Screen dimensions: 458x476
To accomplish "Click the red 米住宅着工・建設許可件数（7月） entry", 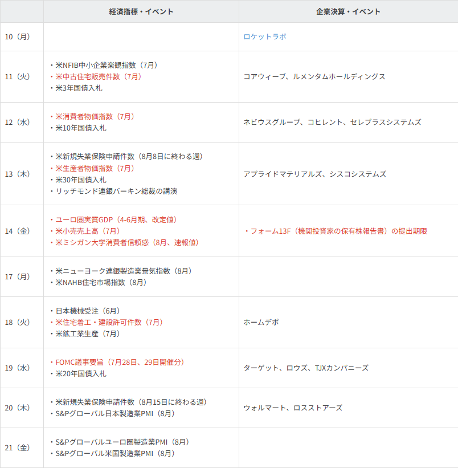I will (107, 323).
